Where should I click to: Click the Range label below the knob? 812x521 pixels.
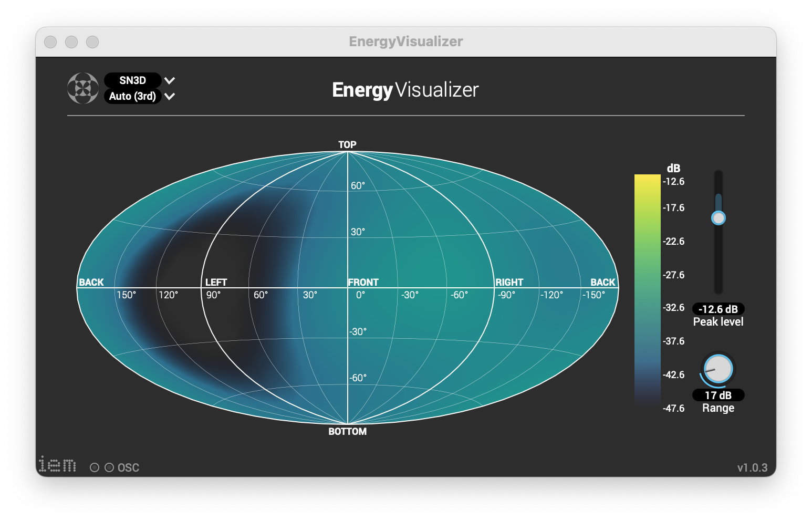[x=718, y=408]
